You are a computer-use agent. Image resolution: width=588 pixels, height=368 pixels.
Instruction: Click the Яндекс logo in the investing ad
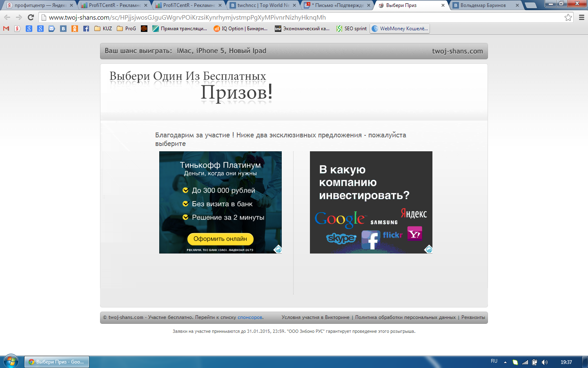click(414, 213)
